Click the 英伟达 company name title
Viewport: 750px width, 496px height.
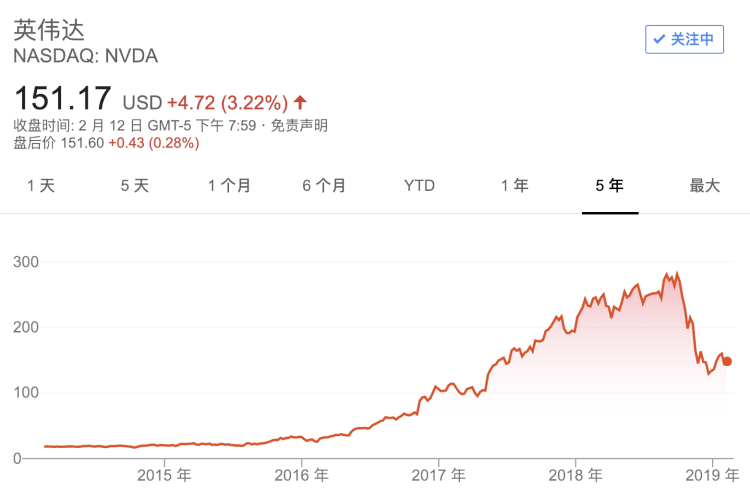pos(49,30)
